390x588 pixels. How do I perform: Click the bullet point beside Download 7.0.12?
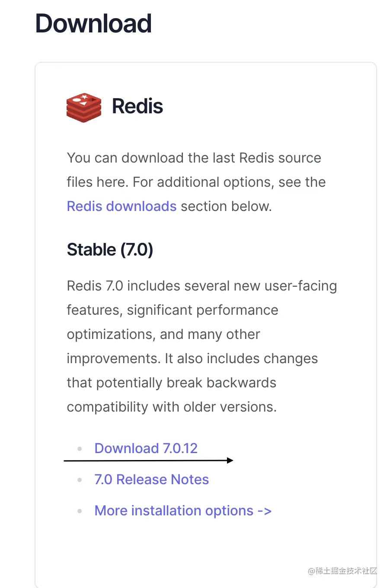click(x=80, y=449)
